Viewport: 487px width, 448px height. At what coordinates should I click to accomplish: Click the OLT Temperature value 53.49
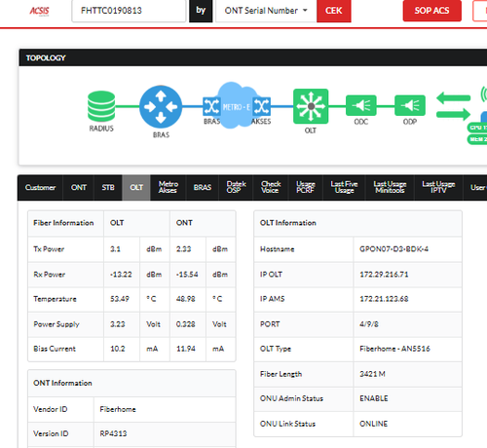click(x=120, y=299)
